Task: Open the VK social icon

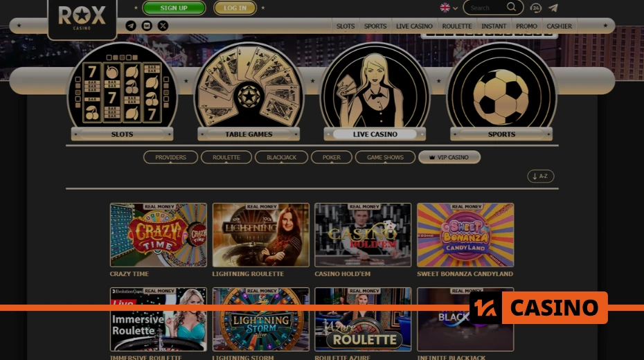Action: pyautogui.click(x=147, y=26)
